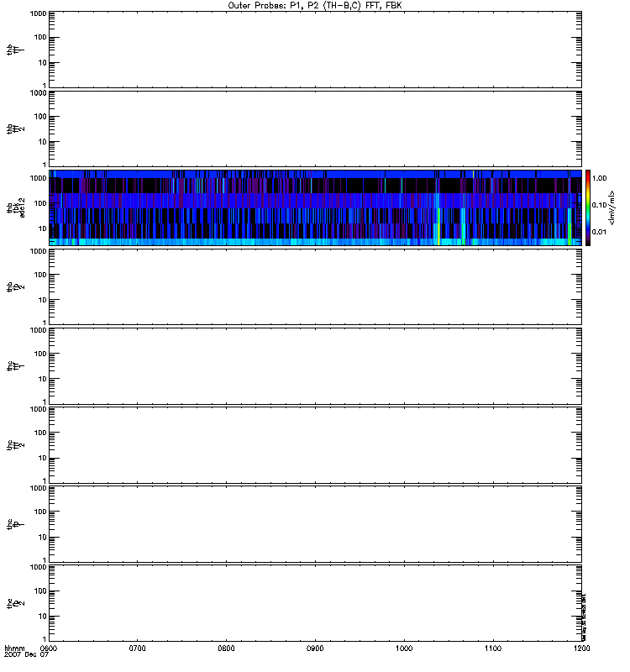Select the 100 tick of thb fbk panel
This screenshot has height=672, width=630.
(40, 203)
